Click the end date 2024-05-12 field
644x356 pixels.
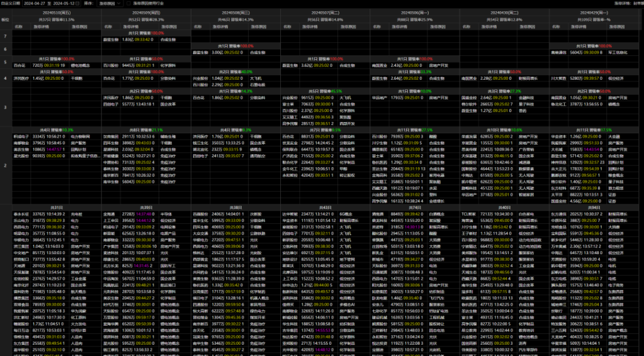(x=64, y=3)
